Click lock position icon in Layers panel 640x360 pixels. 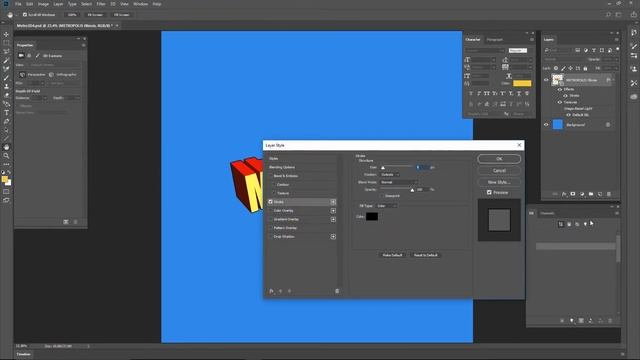[x=571, y=68]
